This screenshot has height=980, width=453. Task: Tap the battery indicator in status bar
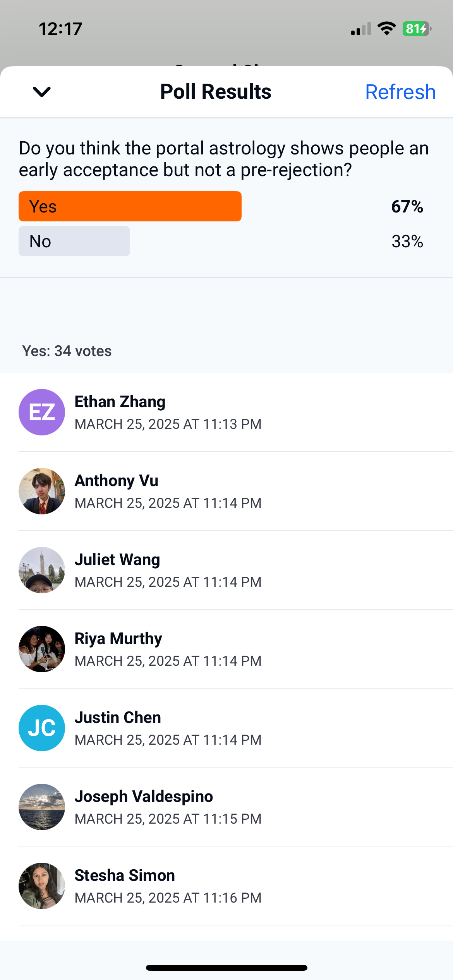pyautogui.click(x=417, y=29)
